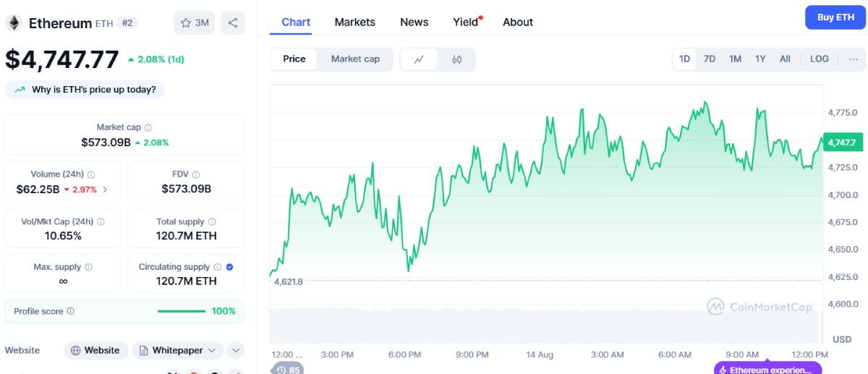The image size is (868, 374).
Task: Click the 10.65% Vol/Mkt Cap value
Action: (63, 236)
